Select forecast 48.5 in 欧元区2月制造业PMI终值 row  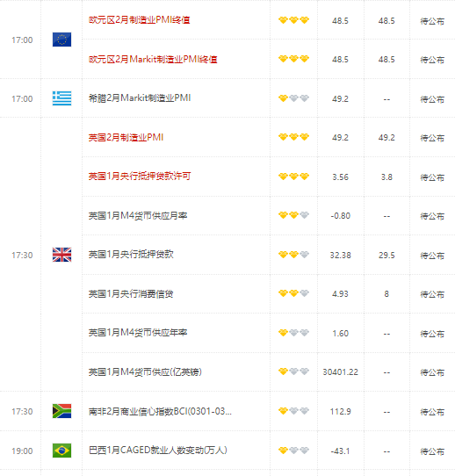[x=386, y=21]
